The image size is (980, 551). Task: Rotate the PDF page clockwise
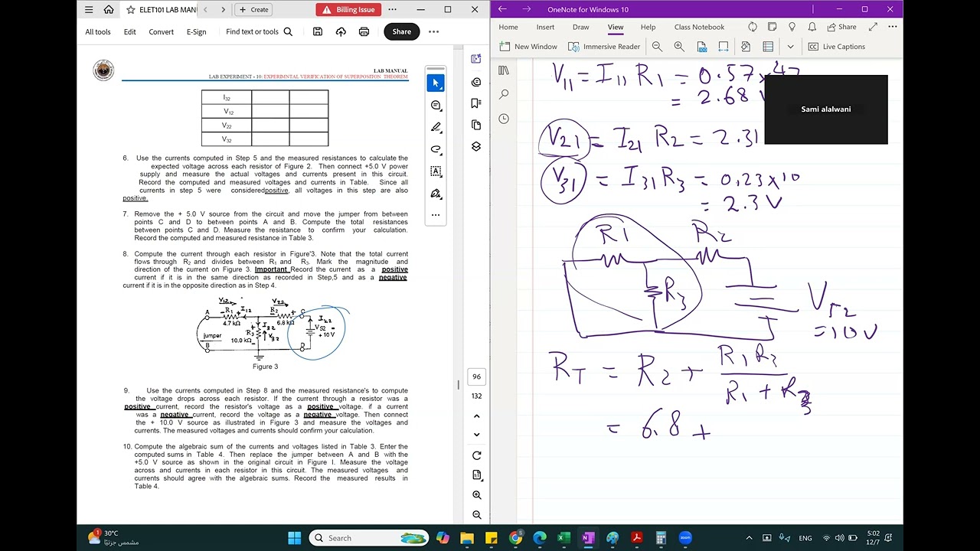click(476, 455)
